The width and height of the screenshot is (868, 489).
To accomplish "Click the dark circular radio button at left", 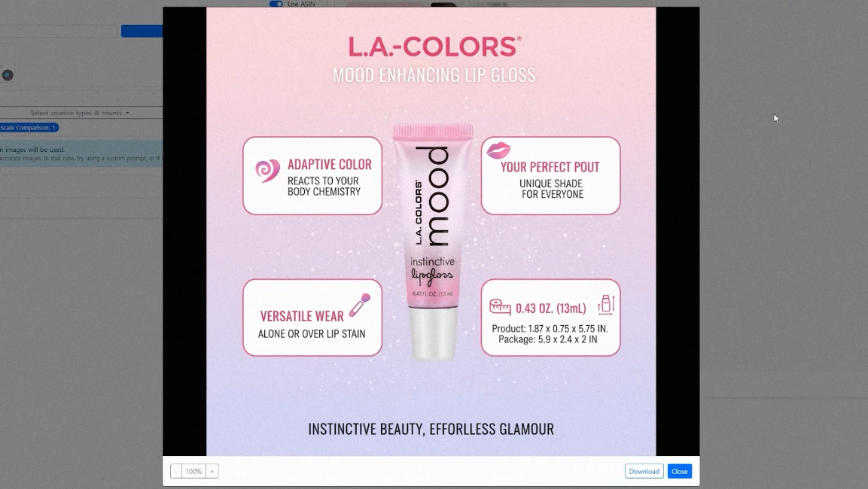I will pos(8,75).
